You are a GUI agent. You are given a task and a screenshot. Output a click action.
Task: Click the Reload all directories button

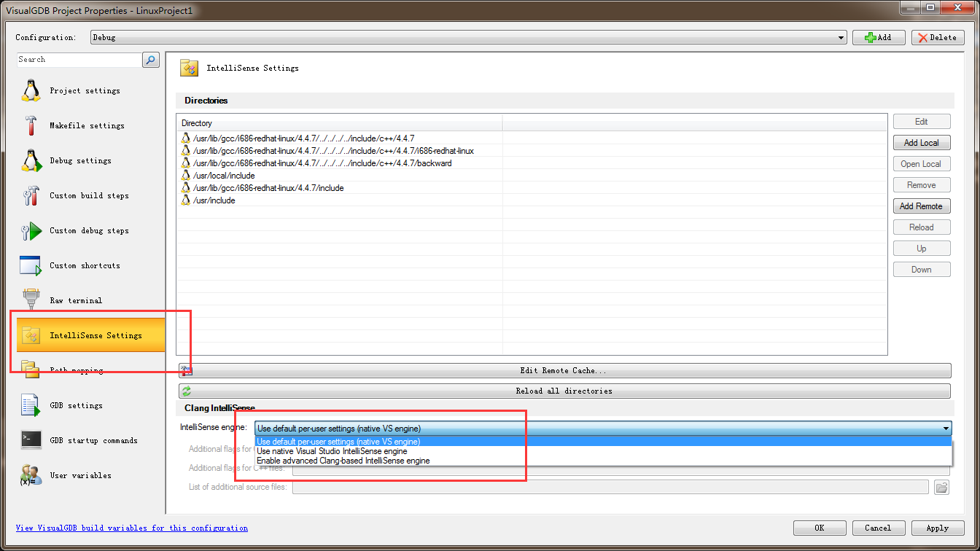(x=564, y=391)
